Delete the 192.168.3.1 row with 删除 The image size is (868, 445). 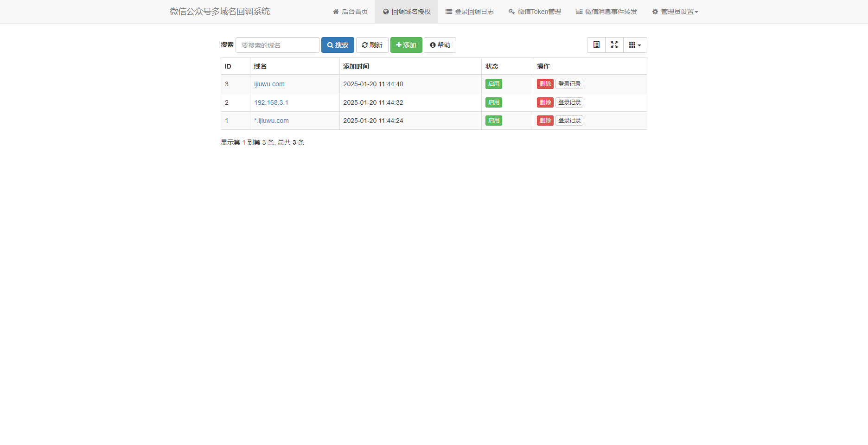point(545,102)
